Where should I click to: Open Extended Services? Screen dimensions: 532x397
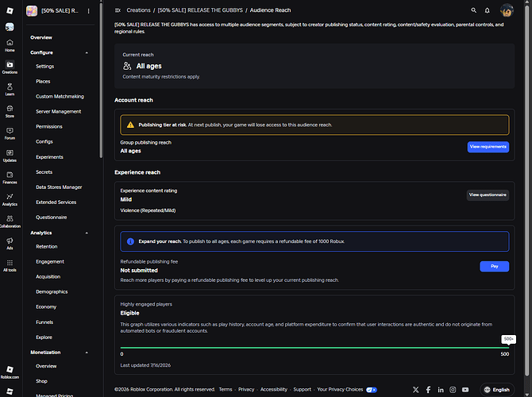[56, 202]
